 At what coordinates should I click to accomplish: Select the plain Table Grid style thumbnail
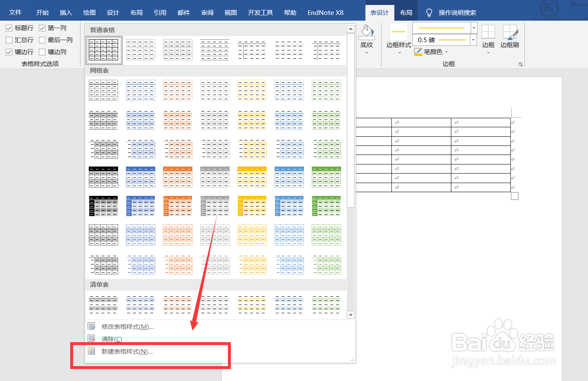tap(103, 50)
